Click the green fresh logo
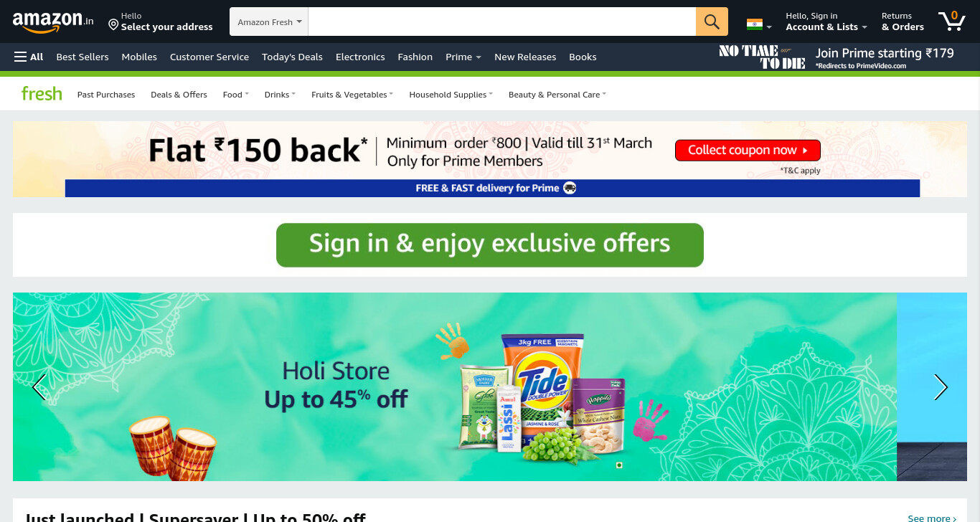 tap(42, 93)
